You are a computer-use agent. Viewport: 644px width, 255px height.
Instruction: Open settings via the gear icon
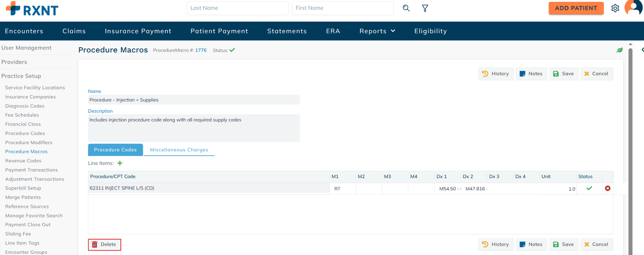pyautogui.click(x=615, y=8)
